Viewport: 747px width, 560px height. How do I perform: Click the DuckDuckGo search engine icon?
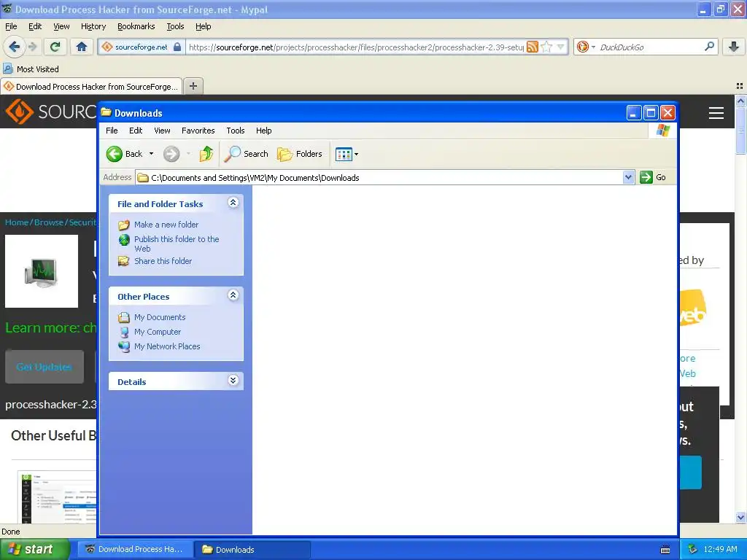582,47
